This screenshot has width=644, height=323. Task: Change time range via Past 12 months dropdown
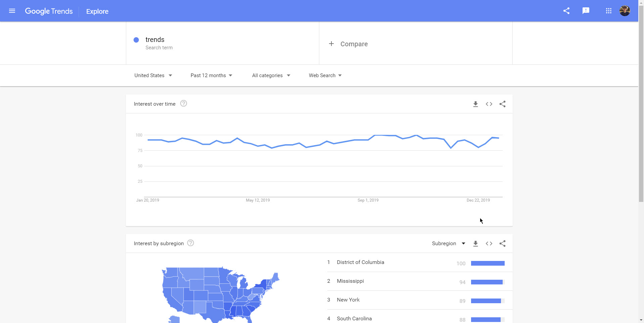[x=211, y=75]
